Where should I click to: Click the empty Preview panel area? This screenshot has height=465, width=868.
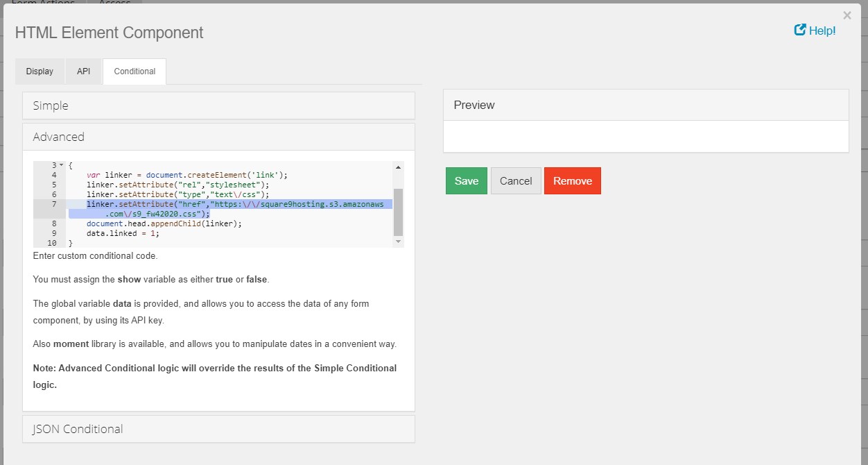click(645, 136)
